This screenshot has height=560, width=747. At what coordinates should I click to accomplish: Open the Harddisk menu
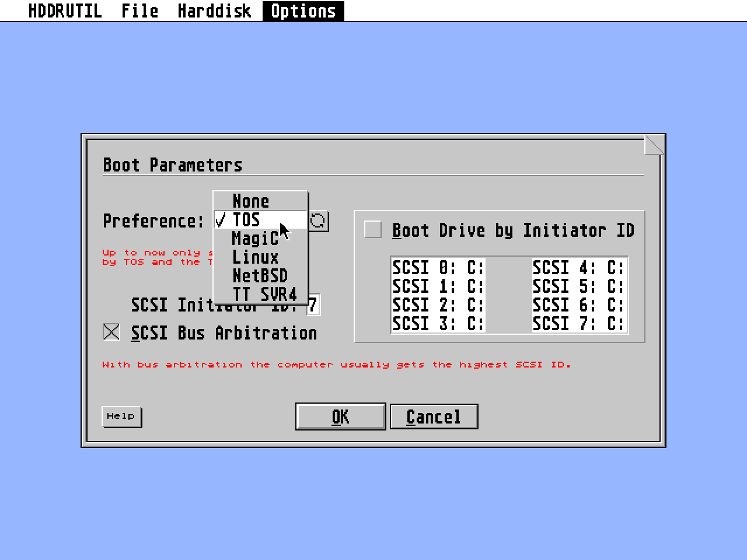click(x=214, y=10)
